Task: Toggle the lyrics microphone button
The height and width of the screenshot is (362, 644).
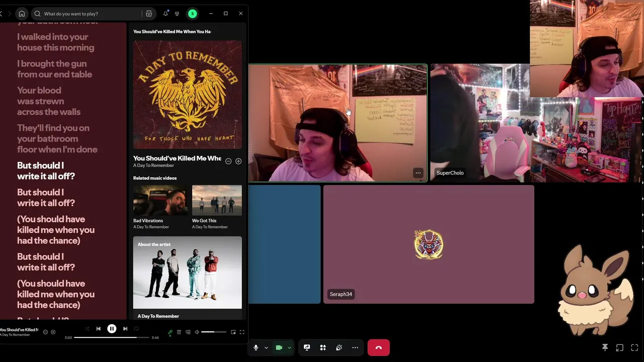Action: tap(170, 332)
